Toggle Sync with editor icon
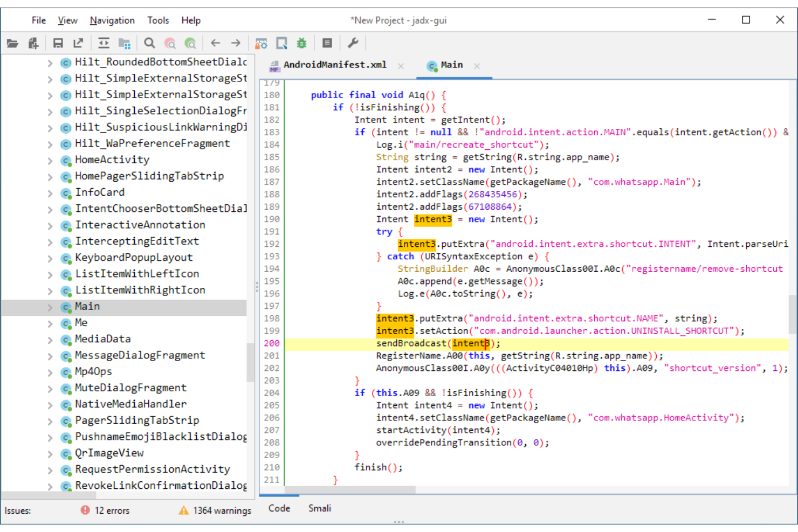 (x=104, y=43)
